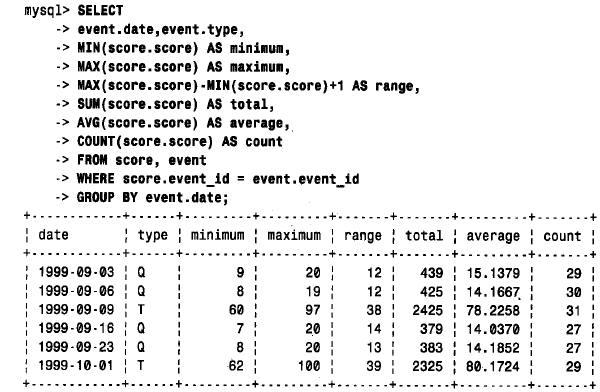Click the 'count' column header in the table
Screen dimensions: 600x392
pyautogui.click(x=562, y=236)
